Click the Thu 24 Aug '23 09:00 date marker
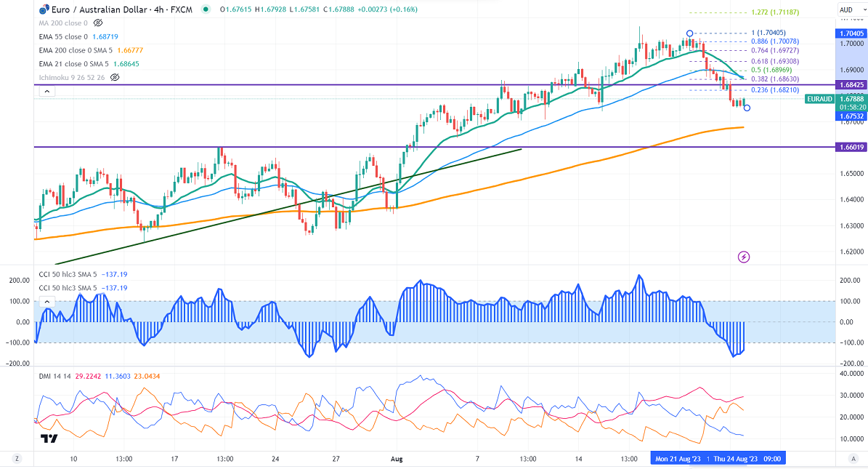 pyautogui.click(x=747, y=459)
